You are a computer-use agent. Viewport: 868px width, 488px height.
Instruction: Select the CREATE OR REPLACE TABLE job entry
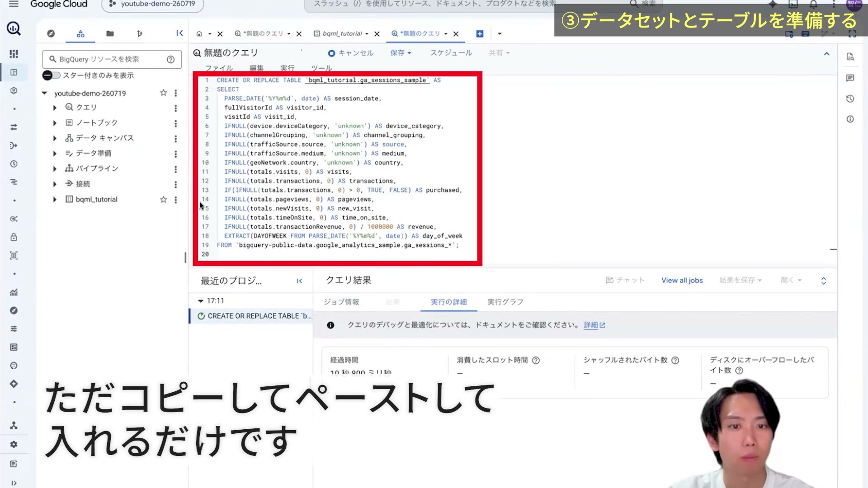pyautogui.click(x=251, y=316)
